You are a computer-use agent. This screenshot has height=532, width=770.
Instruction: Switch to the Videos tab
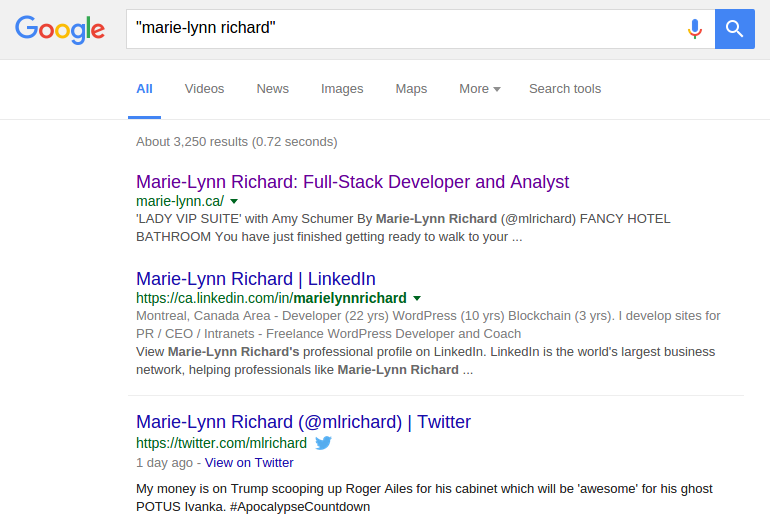point(204,89)
